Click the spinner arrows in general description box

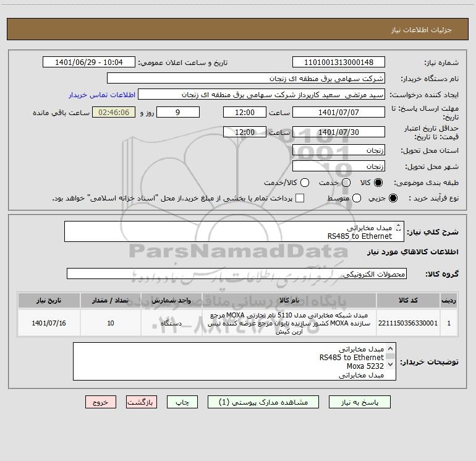[399, 227]
